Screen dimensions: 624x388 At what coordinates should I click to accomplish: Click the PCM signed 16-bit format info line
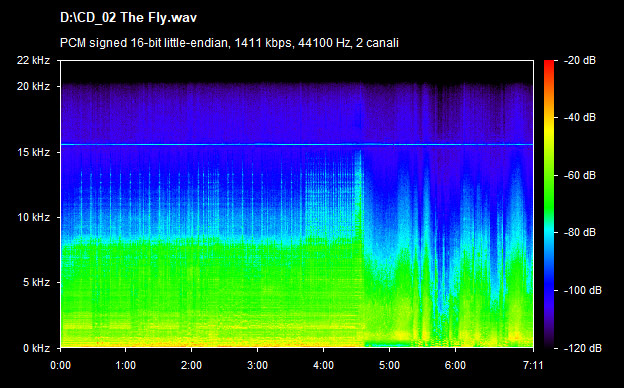(x=229, y=43)
